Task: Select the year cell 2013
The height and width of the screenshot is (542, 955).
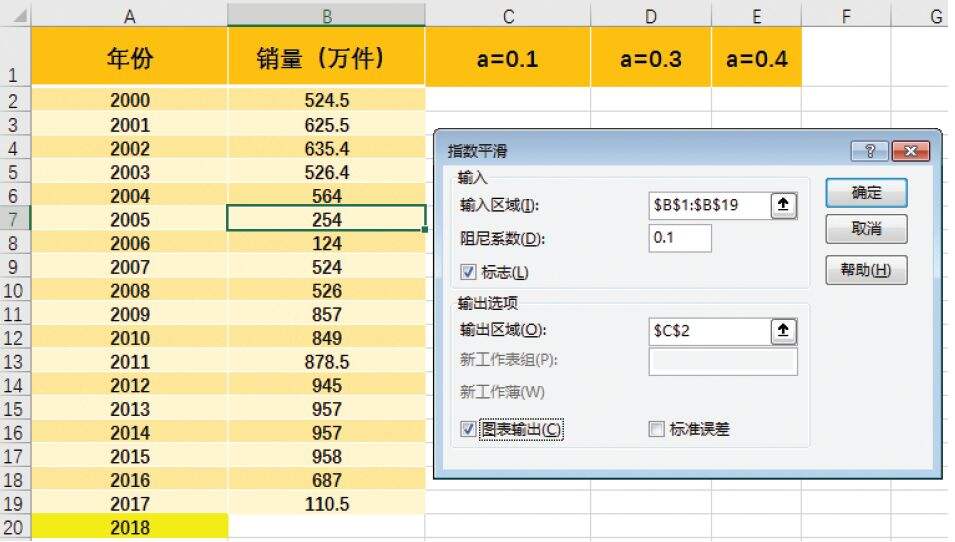Action: (x=129, y=409)
